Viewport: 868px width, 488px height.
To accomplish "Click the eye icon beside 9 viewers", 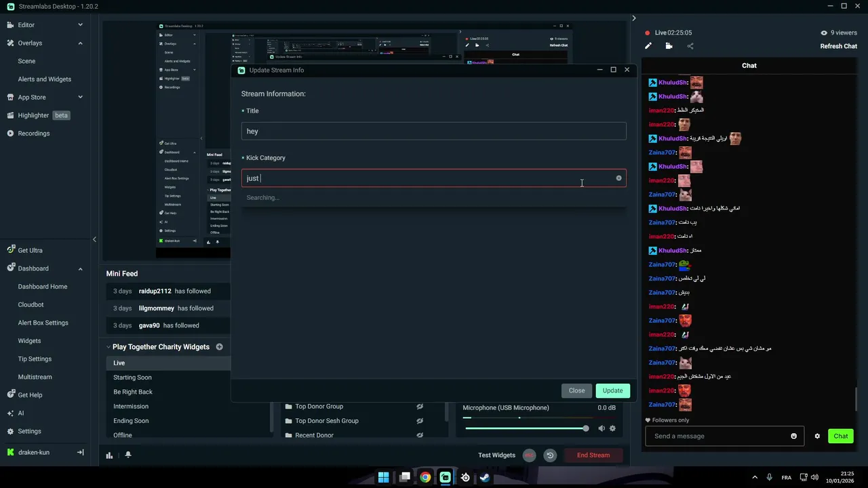I will [x=824, y=33].
